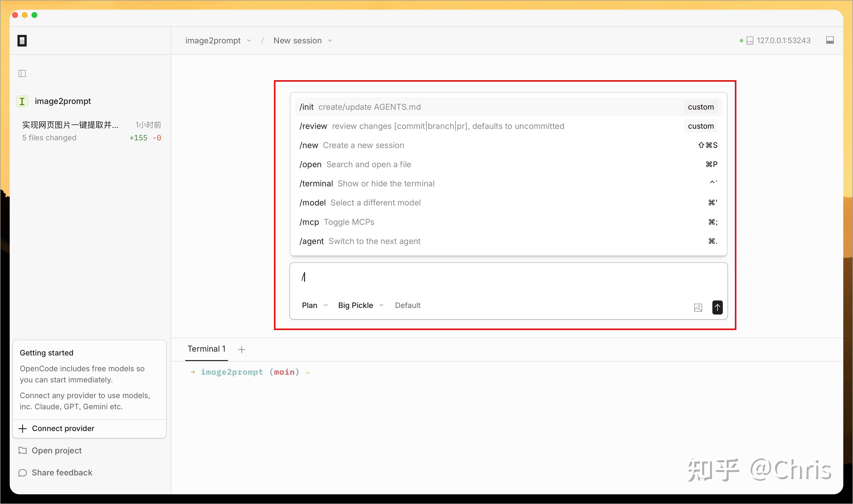The image size is (853, 504).
Task: Click the 'Getting started' heading
Action: (x=47, y=353)
